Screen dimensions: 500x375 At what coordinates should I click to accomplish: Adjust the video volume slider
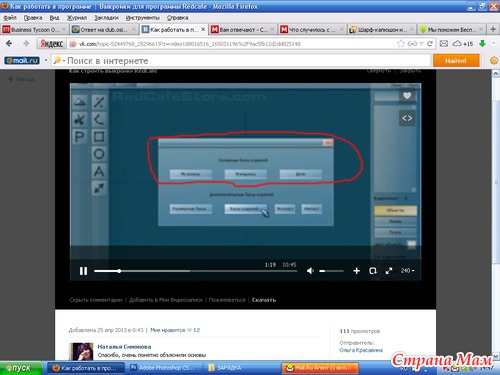pyautogui.click(x=331, y=271)
